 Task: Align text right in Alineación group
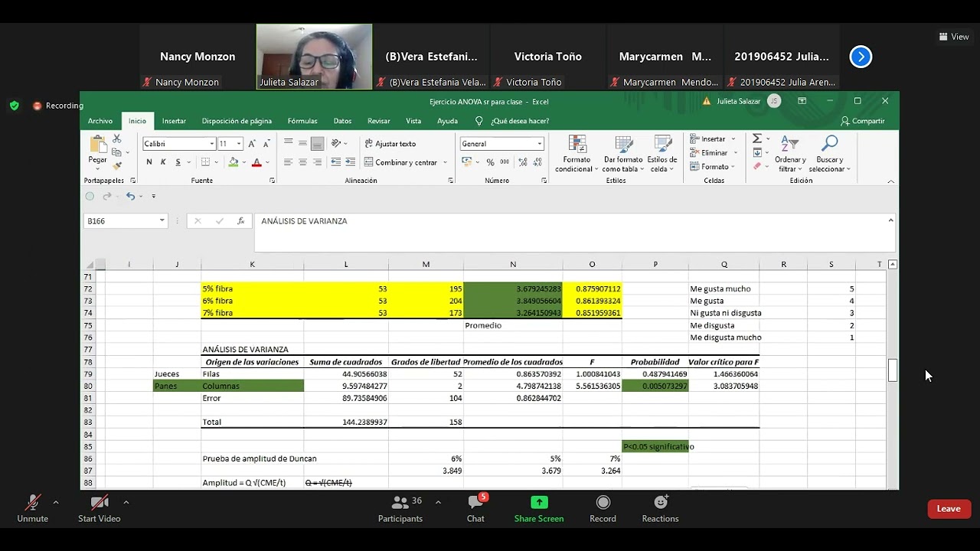pyautogui.click(x=317, y=162)
